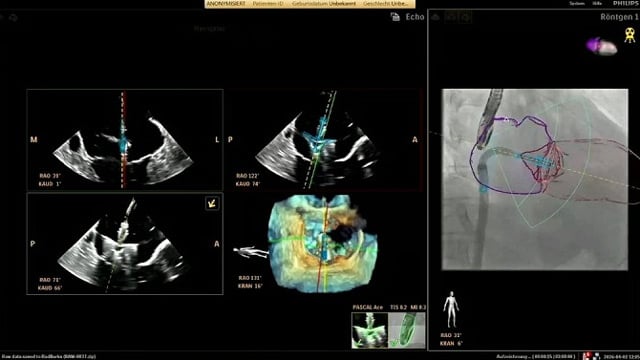Click the "MI 0.3" readout
The height and width of the screenshot is (360, 640).
tap(418, 307)
